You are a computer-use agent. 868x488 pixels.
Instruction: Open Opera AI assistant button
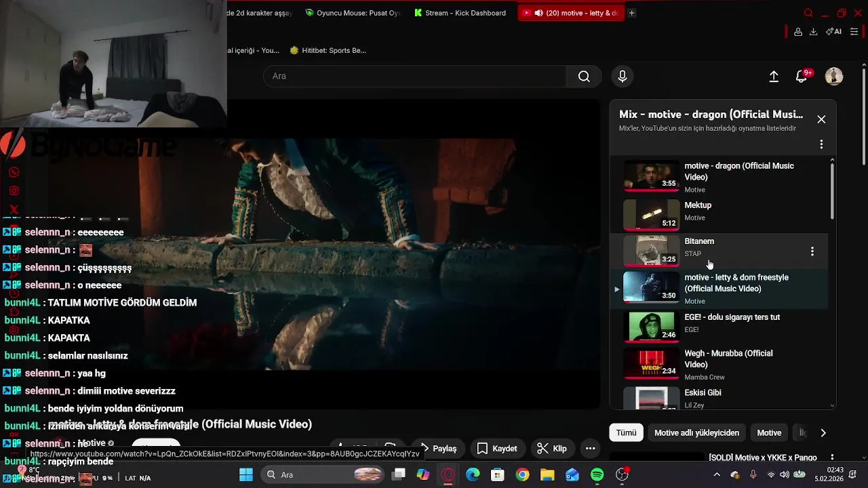point(833,32)
